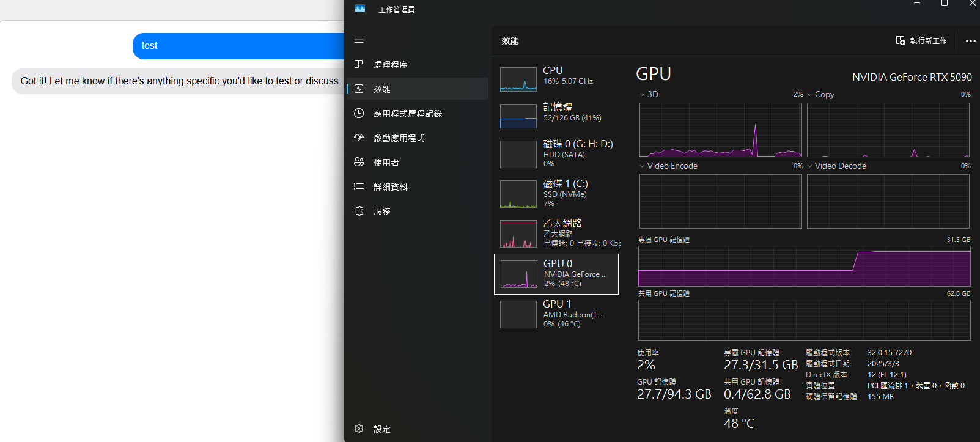Open the 處理程序 page from the sidebar
This screenshot has width=980, height=442.
coord(418,65)
